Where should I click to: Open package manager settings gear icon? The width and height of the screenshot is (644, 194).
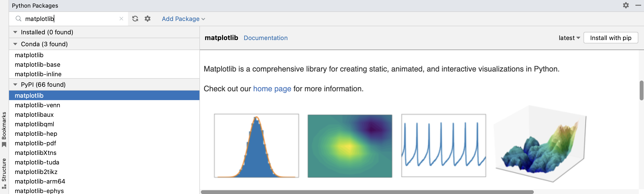point(148,19)
